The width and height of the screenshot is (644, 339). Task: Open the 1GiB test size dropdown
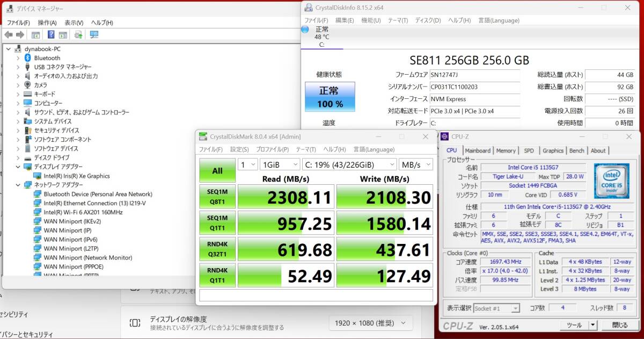(280, 164)
